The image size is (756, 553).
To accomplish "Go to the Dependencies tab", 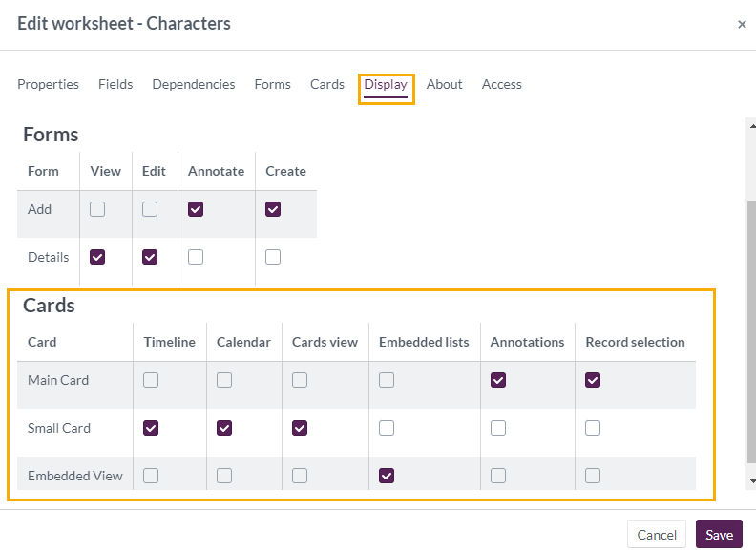I will coord(194,84).
